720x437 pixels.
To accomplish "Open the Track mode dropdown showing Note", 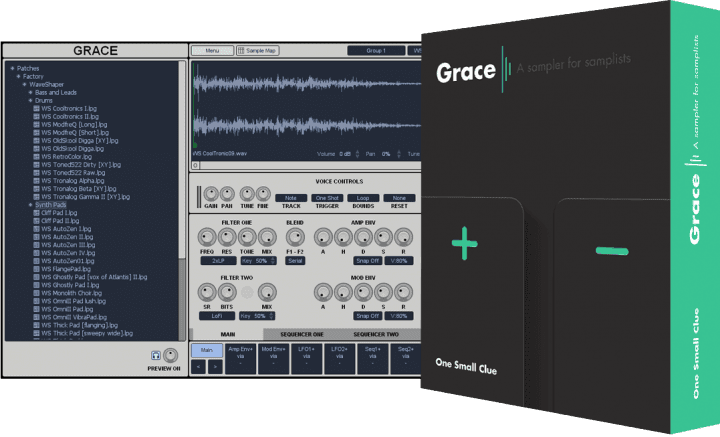I will pos(291,198).
